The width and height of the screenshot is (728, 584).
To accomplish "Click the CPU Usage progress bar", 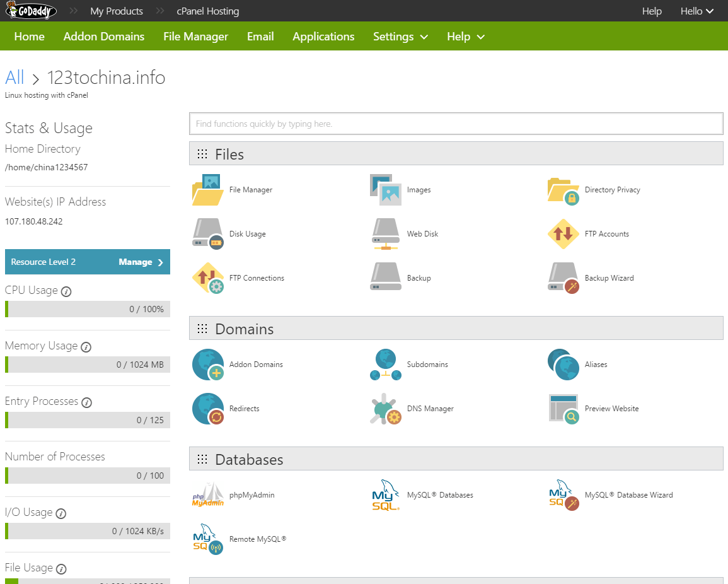I will [87, 309].
